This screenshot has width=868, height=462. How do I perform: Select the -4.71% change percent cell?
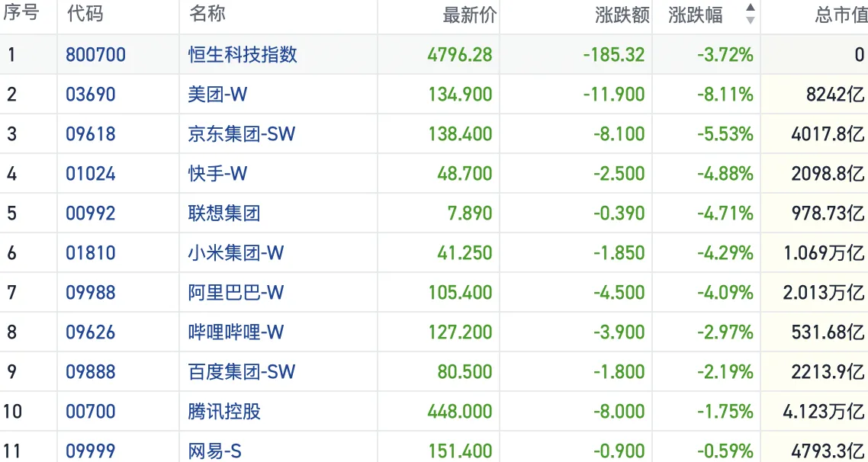tap(725, 213)
